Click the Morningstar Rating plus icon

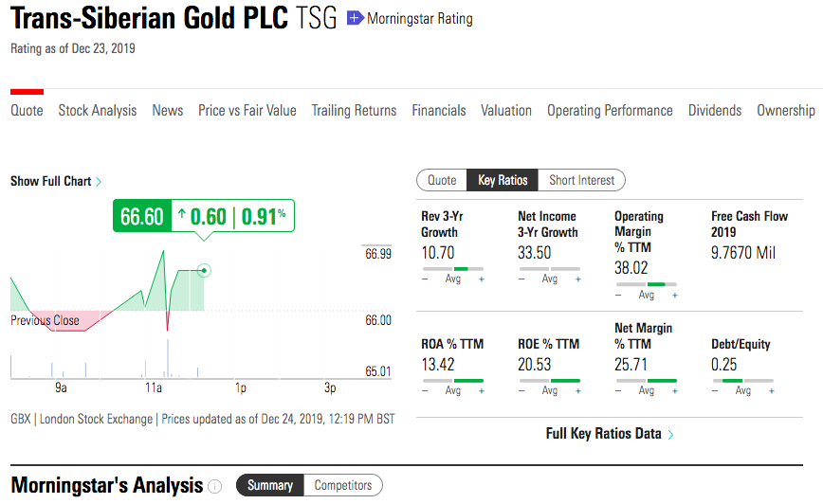point(355,18)
